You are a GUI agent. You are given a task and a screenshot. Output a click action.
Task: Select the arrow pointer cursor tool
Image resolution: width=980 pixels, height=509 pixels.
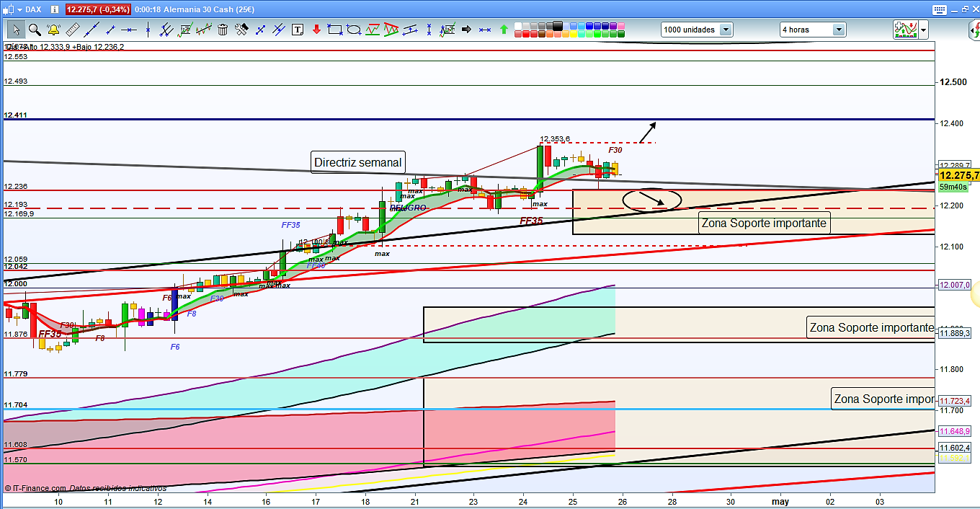click(15, 30)
